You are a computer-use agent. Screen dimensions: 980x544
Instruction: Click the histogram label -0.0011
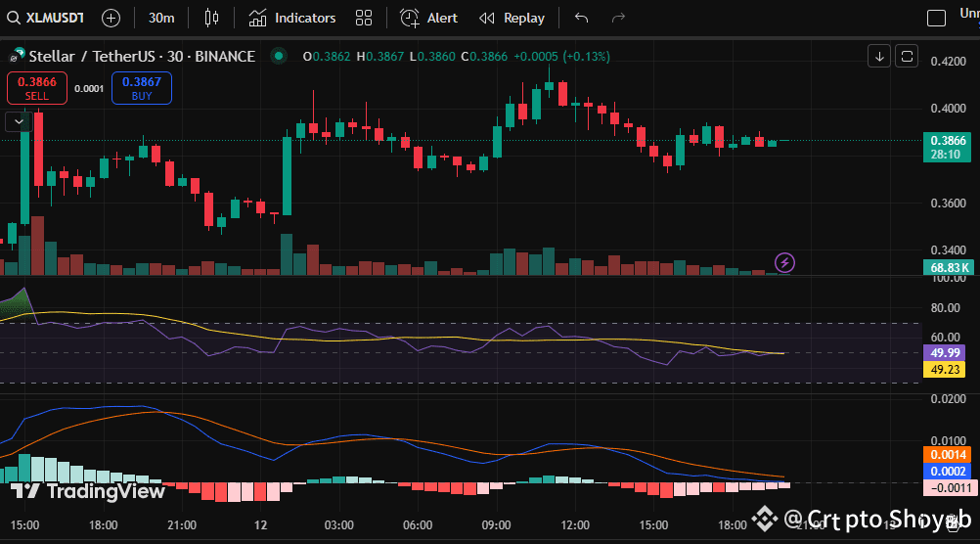click(950, 488)
